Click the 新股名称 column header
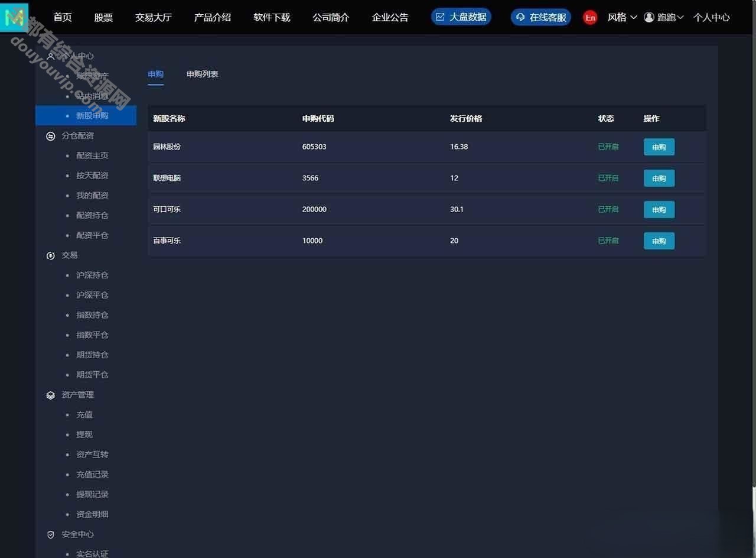Screen dimensions: 756x558 [169, 118]
